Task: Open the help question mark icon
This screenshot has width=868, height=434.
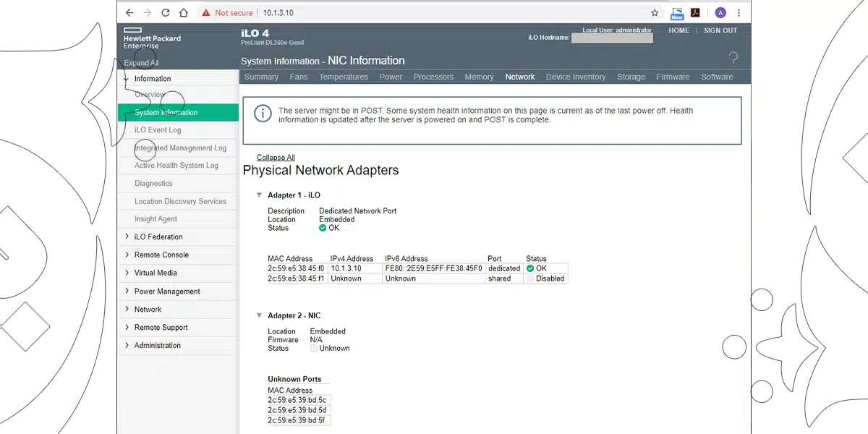Action: [733, 59]
